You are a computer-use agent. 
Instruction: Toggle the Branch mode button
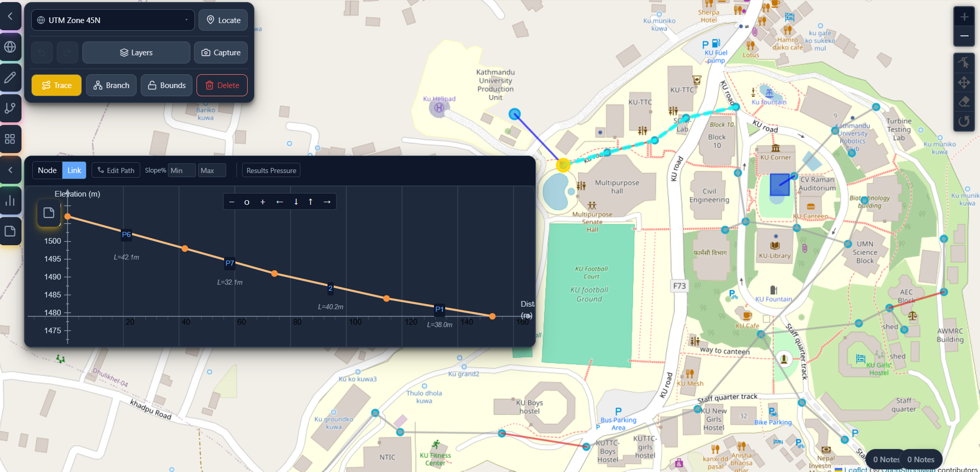(x=111, y=85)
